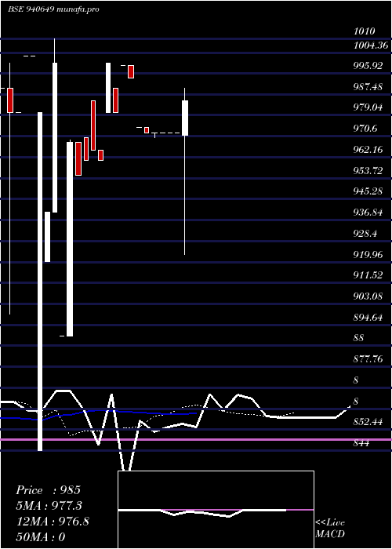Select the 877.76 price axis label
Image resolution: width=392 pixels, height=549 pixels.
coord(368,359)
